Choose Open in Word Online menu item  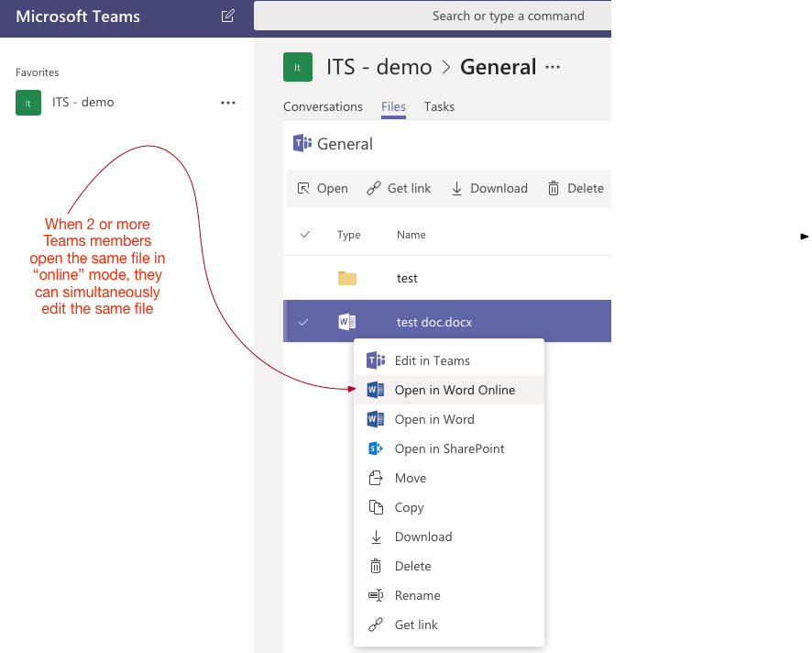coord(449,390)
